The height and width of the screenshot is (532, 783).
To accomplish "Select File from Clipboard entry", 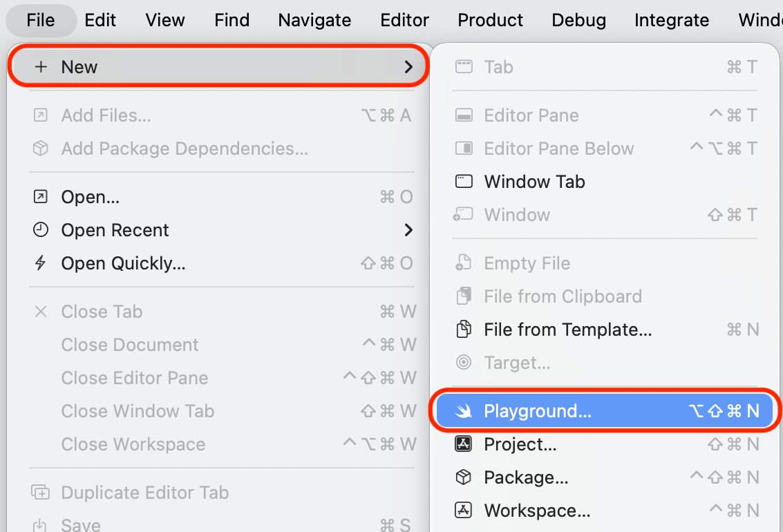I will pos(605,296).
